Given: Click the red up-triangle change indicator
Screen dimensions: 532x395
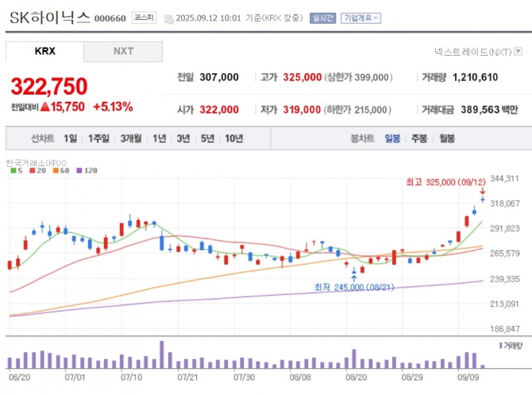Looking at the screenshot, I should (45, 106).
